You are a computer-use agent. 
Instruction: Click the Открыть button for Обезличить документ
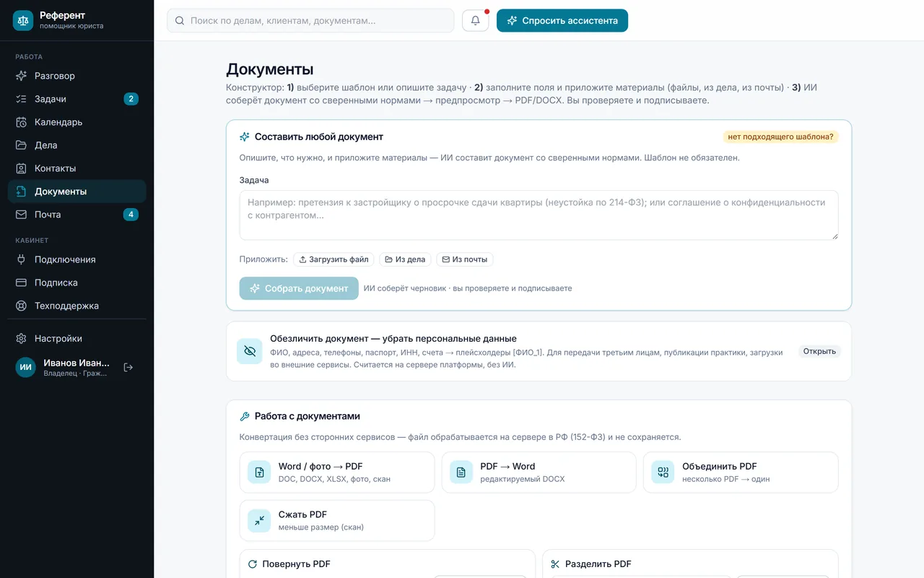819,351
